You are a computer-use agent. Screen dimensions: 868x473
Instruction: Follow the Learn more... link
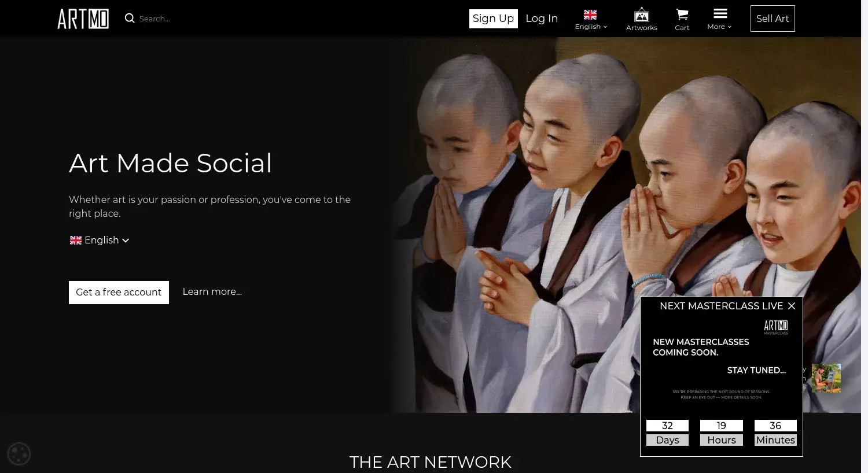coord(212,292)
